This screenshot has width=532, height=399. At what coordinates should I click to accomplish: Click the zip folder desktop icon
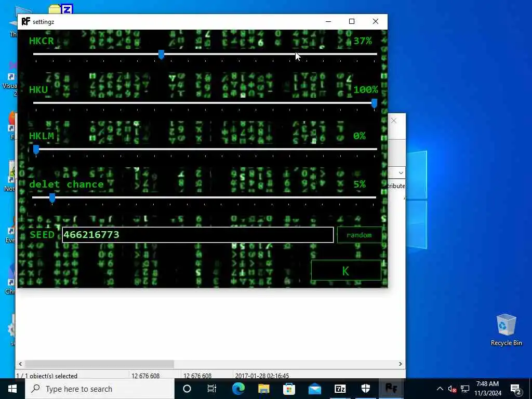pos(61,9)
